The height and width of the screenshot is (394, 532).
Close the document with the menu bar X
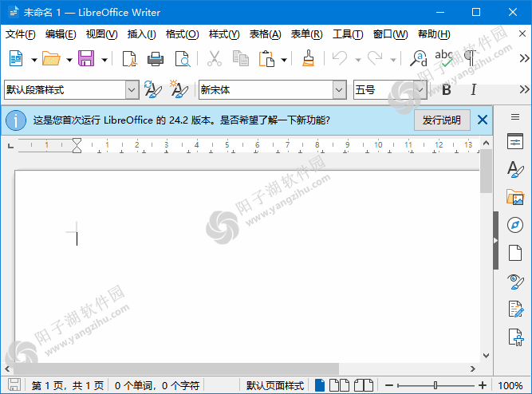click(x=522, y=33)
